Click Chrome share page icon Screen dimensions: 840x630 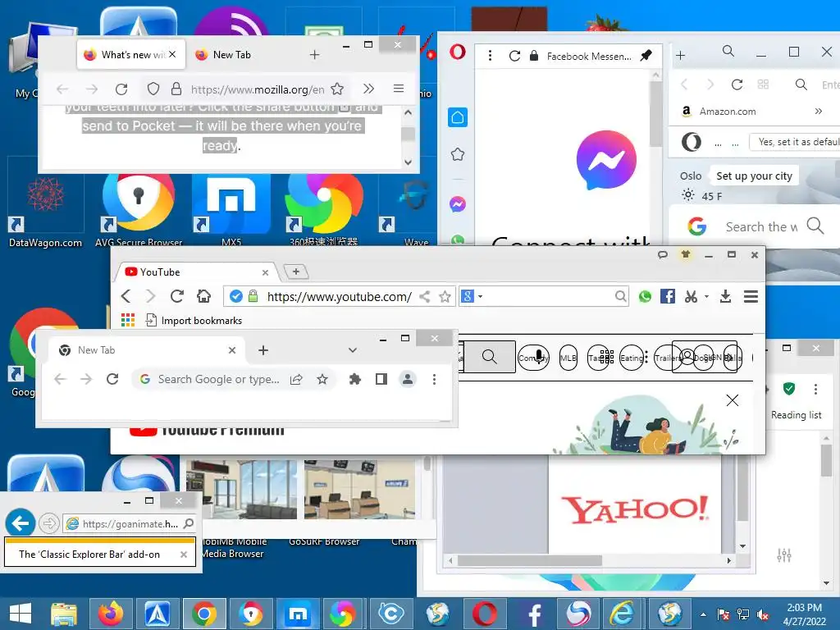coord(296,379)
